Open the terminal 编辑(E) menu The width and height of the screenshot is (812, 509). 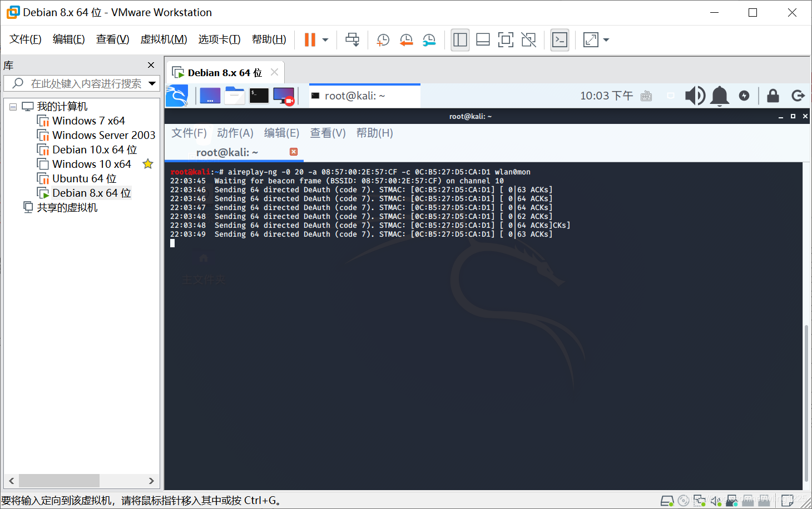(x=281, y=133)
